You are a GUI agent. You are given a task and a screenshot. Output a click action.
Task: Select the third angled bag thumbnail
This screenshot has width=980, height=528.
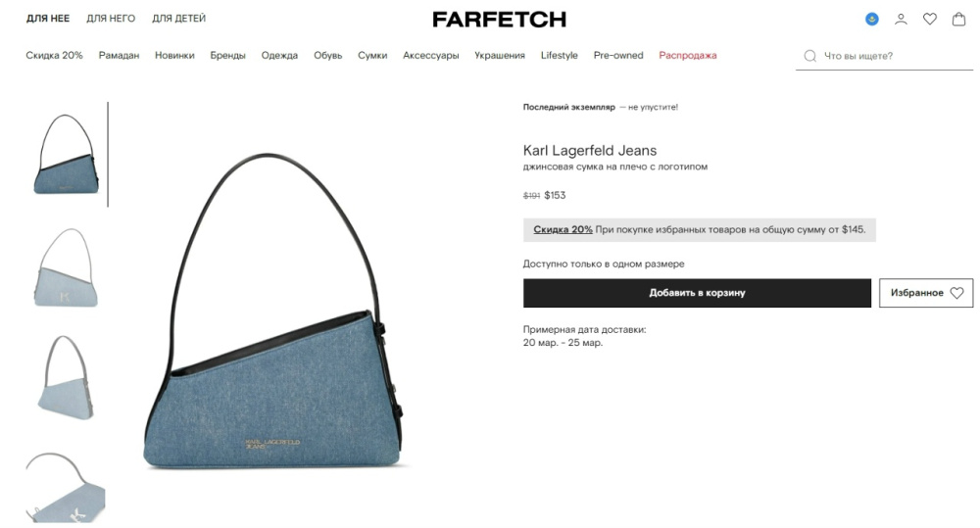click(66, 378)
